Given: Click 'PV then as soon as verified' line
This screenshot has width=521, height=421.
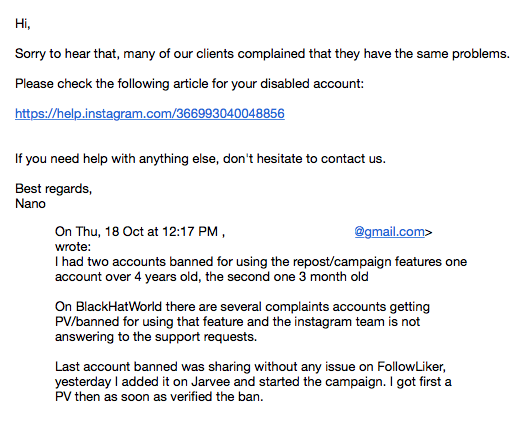Looking at the screenshot, I should [x=159, y=397].
